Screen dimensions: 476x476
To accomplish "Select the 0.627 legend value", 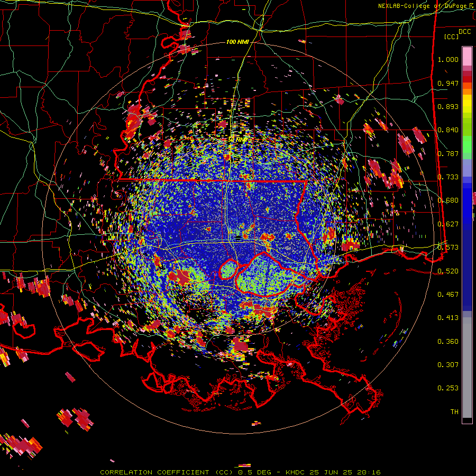I will [448, 224].
